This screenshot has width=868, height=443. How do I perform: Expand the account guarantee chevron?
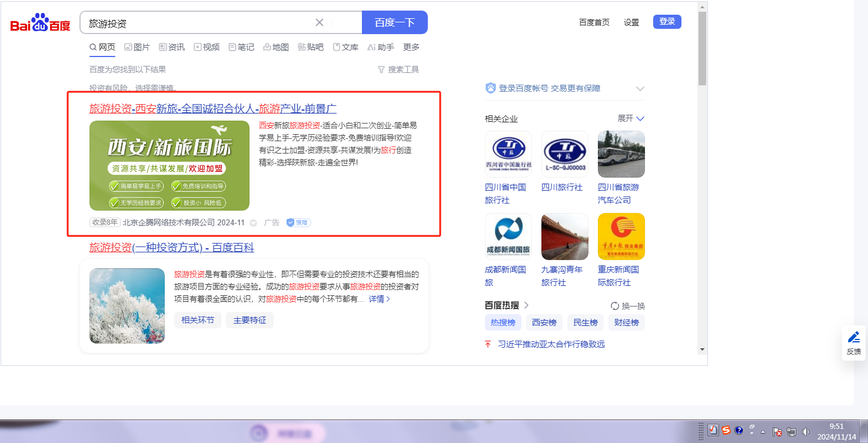[x=640, y=89]
